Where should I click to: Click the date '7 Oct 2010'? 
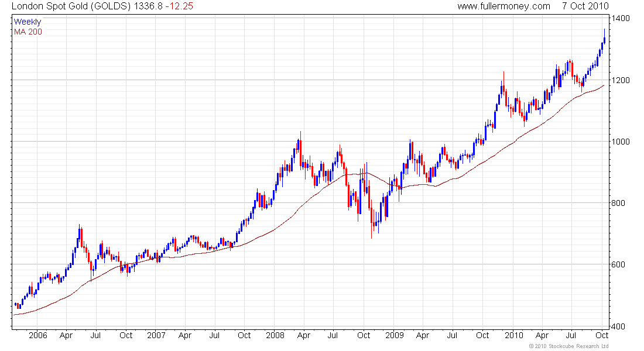tap(585, 6)
